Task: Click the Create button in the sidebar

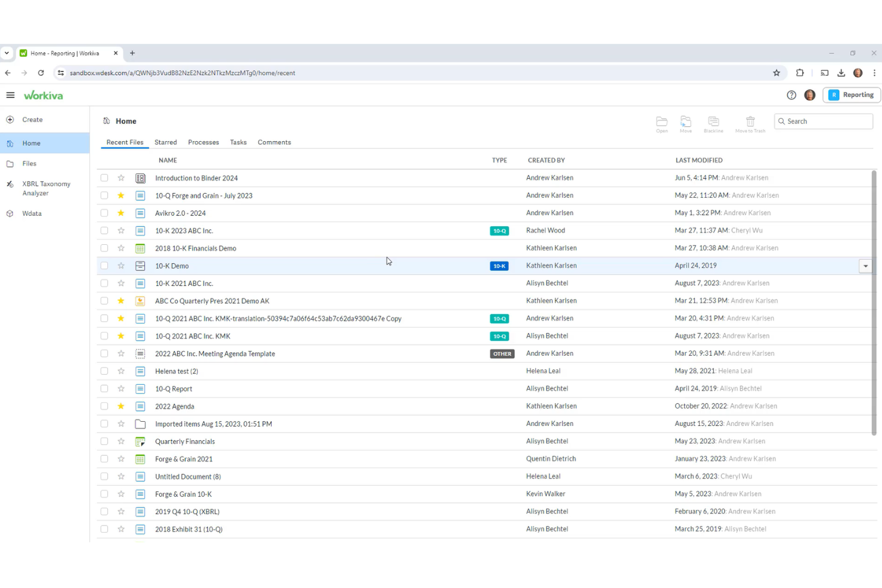Action: tap(33, 119)
